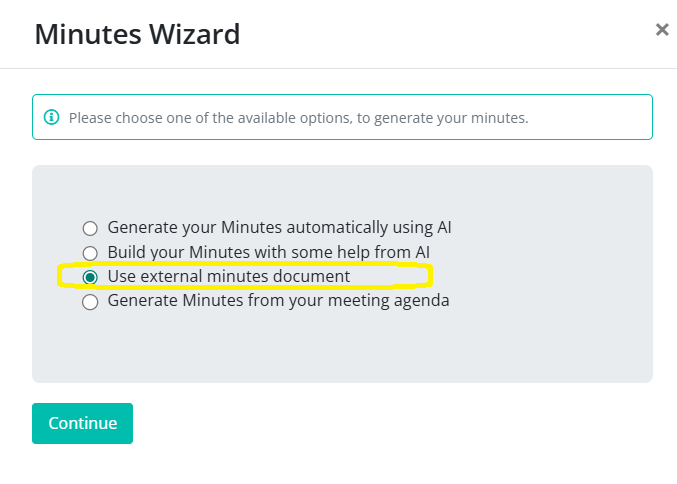Click empty right end of the notice banner
Screen dimensions: 677x484
(x=600, y=118)
